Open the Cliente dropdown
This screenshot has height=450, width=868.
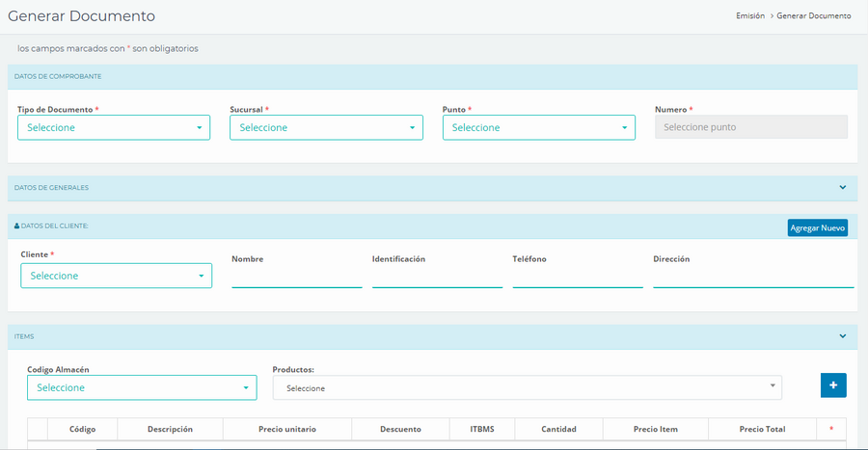116,277
